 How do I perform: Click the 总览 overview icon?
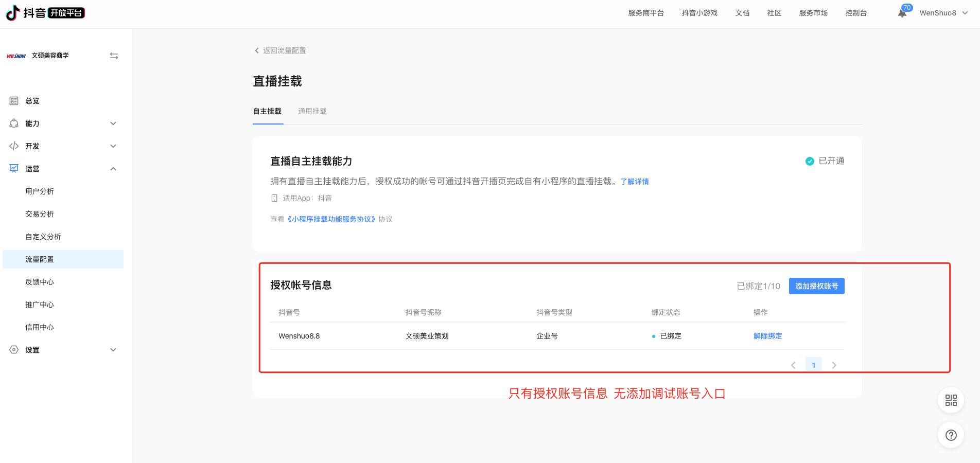click(14, 101)
